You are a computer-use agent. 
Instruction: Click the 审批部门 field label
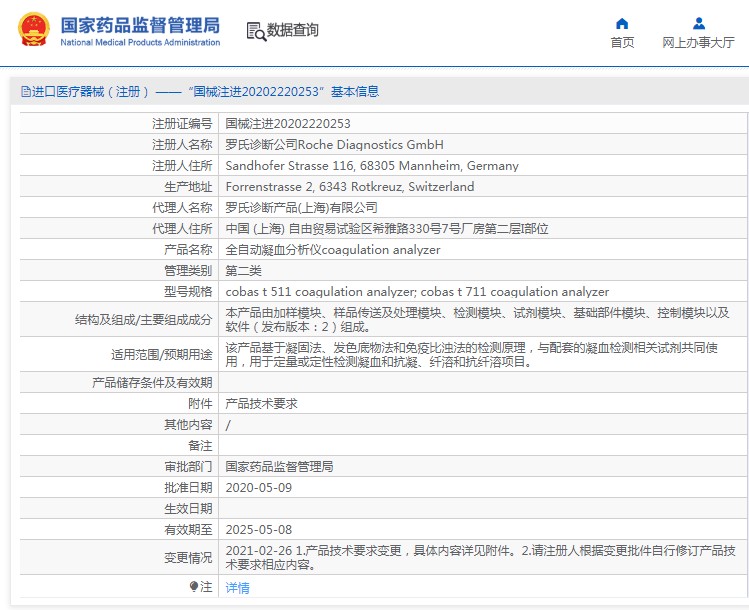[x=188, y=467]
